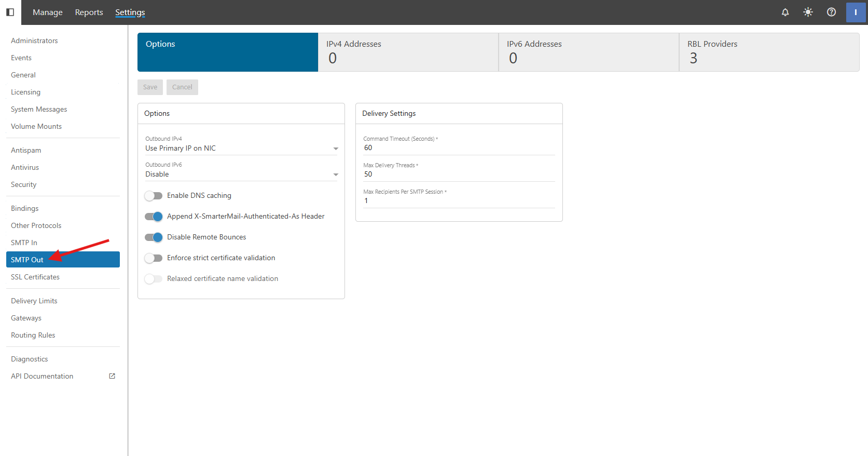Switch theme using the sun icon
Viewport: 868px width, 456px height.
(808, 12)
